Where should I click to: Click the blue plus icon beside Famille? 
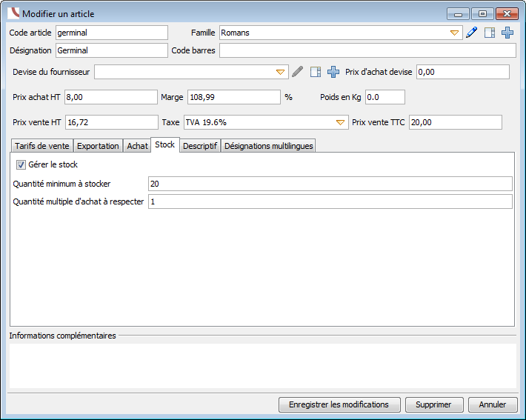click(x=507, y=33)
